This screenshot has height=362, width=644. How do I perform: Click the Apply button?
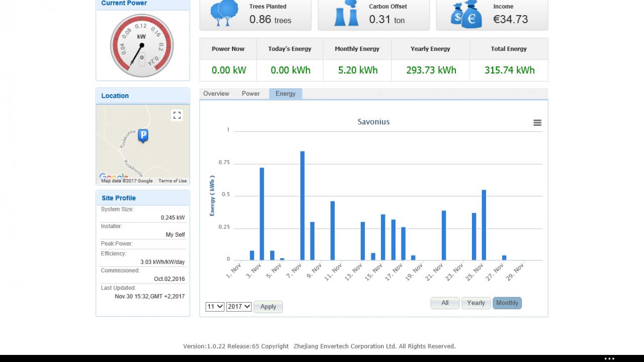pos(268,307)
